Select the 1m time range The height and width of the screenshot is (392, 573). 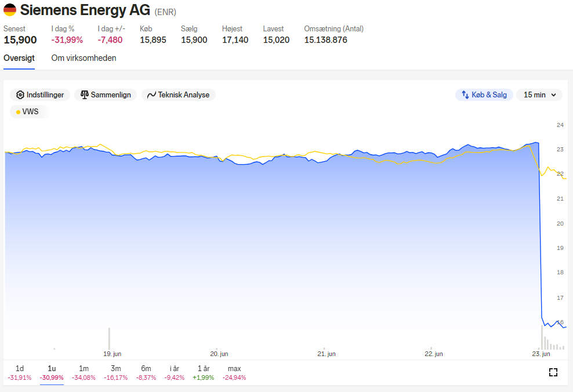[84, 373]
